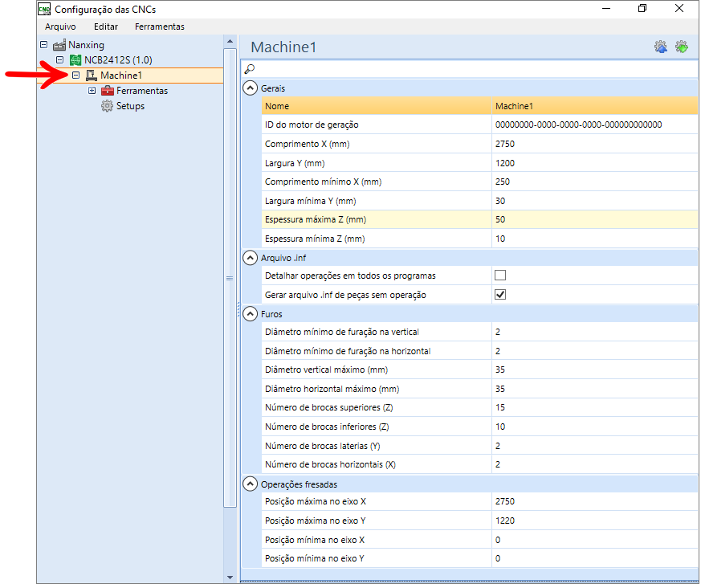
Task: Collapse the NCB2412S (1.0) node
Action: [60, 60]
